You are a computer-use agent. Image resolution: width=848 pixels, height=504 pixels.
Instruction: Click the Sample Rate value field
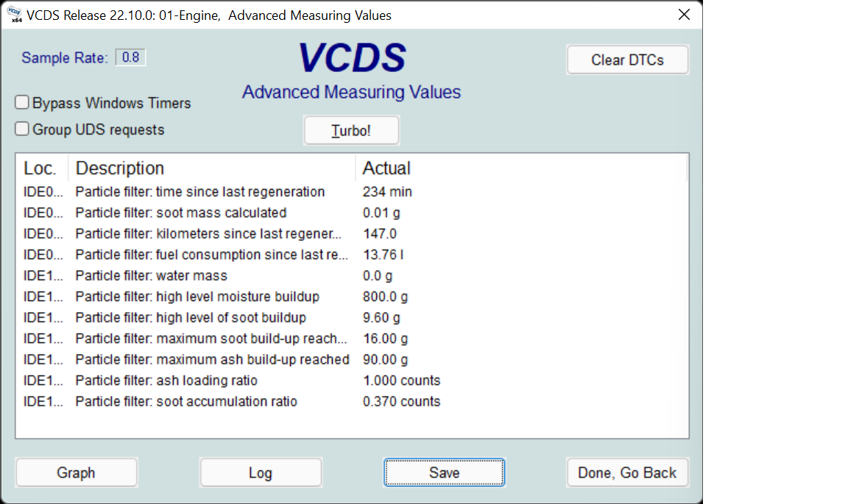130,57
